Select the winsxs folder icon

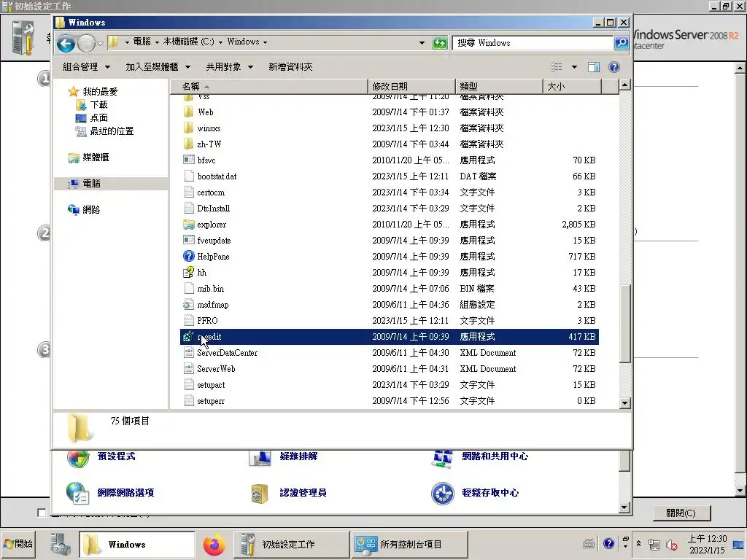pos(189,128)
